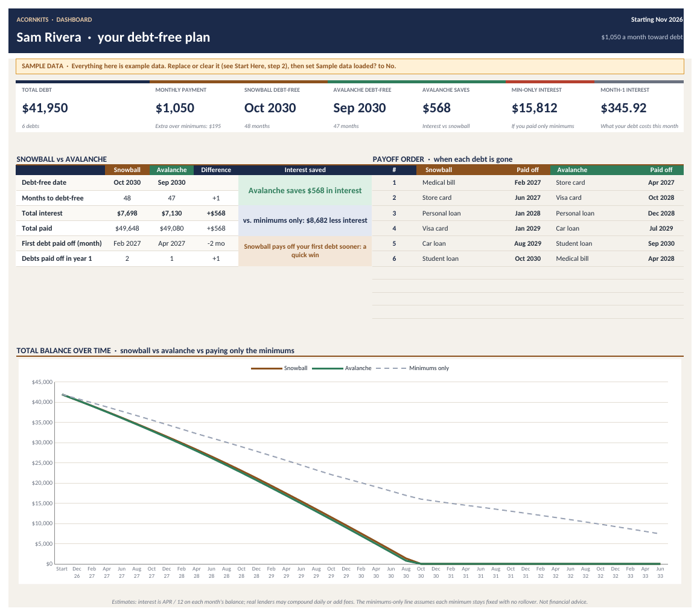Select the Aug 2029 snowball payoff date
This screenshot has height=614, width=700.
click(527, 243)
